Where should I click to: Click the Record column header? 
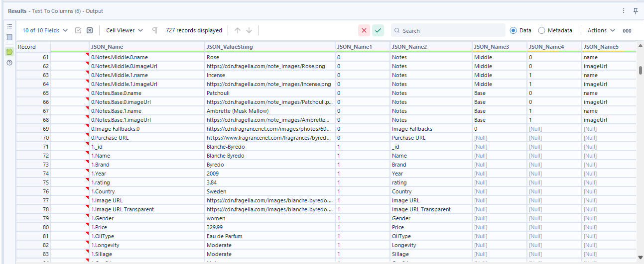point(33,47)
